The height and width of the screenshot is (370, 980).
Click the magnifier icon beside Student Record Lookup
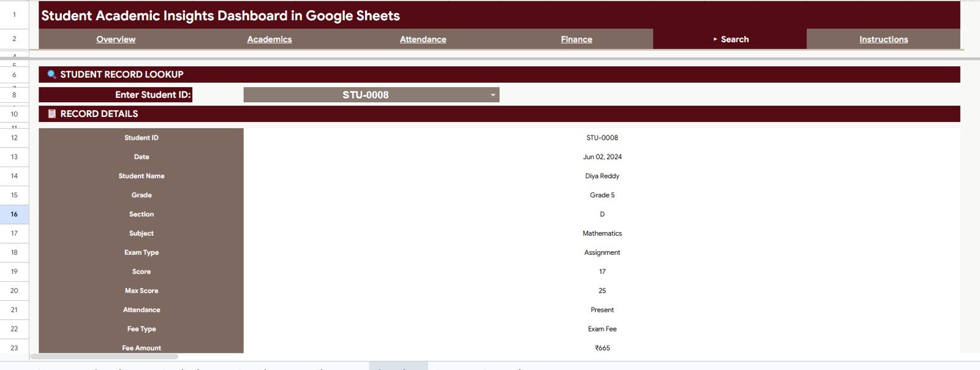point(52,74)
